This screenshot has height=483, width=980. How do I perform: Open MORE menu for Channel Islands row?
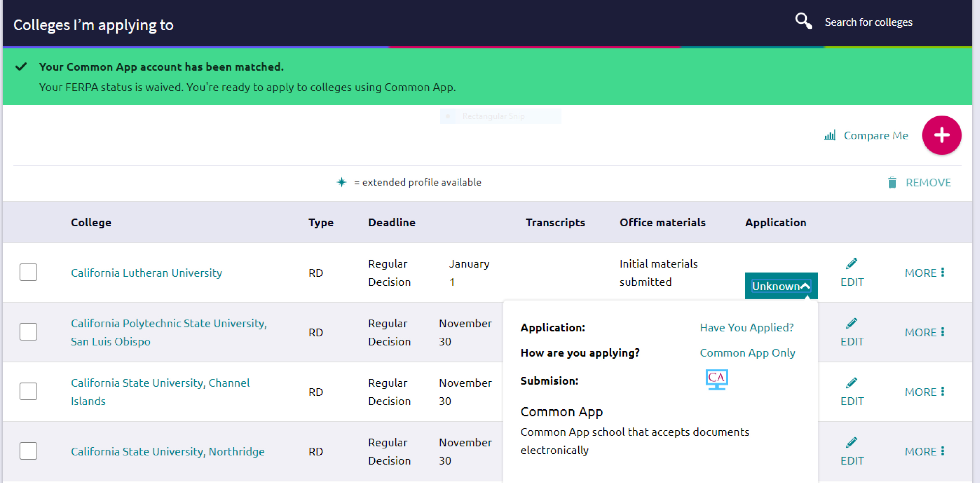pos(924,392)
